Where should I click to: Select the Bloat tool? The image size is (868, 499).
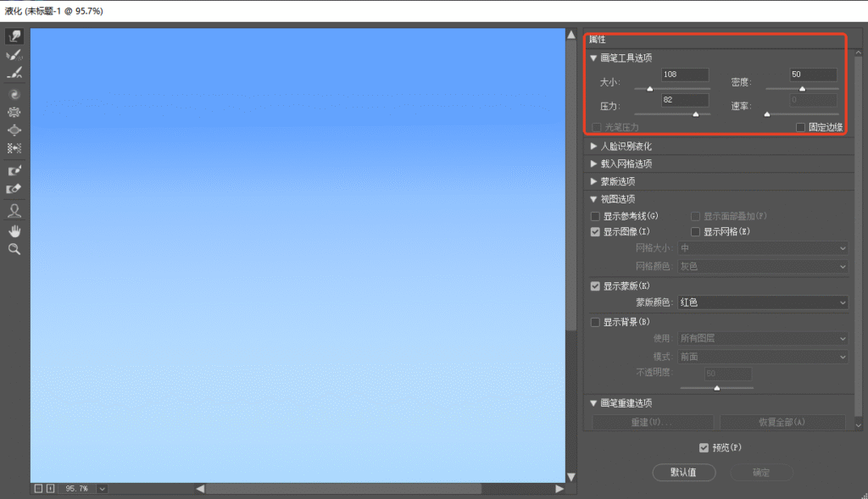14,130
